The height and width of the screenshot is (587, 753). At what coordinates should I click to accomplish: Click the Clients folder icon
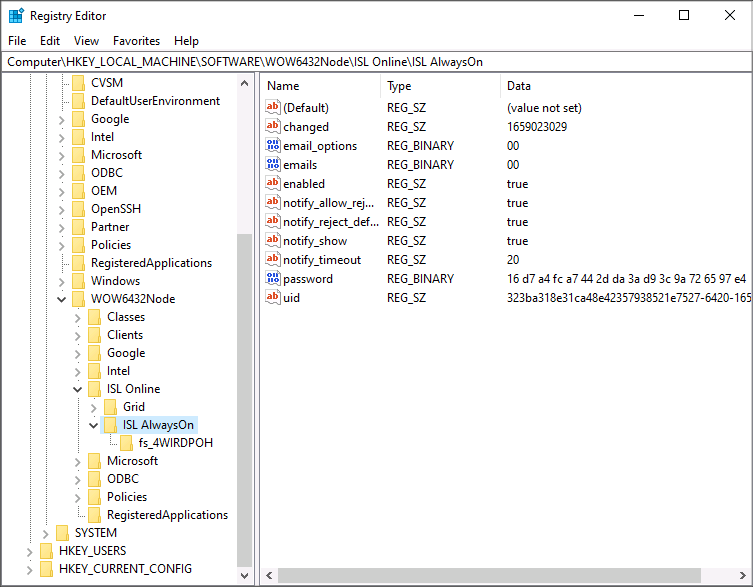(x=95, y=335)
